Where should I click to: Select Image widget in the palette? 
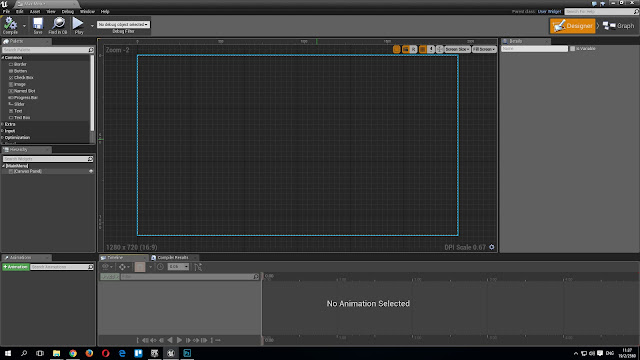20,84
